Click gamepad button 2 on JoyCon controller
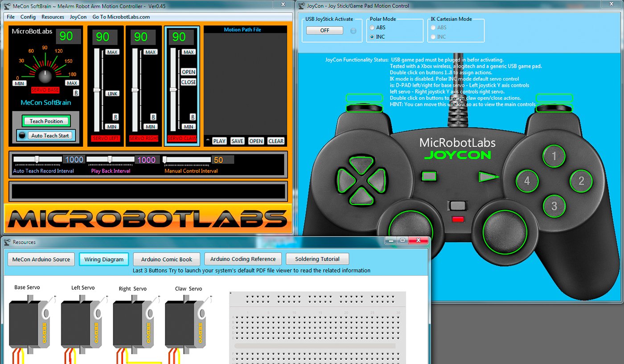 [x=581, y=181]
